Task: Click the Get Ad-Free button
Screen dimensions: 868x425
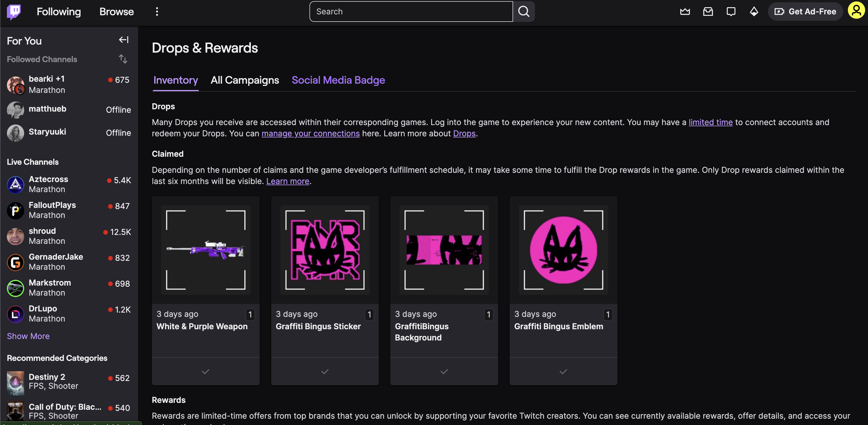Action: click(805, 12)
